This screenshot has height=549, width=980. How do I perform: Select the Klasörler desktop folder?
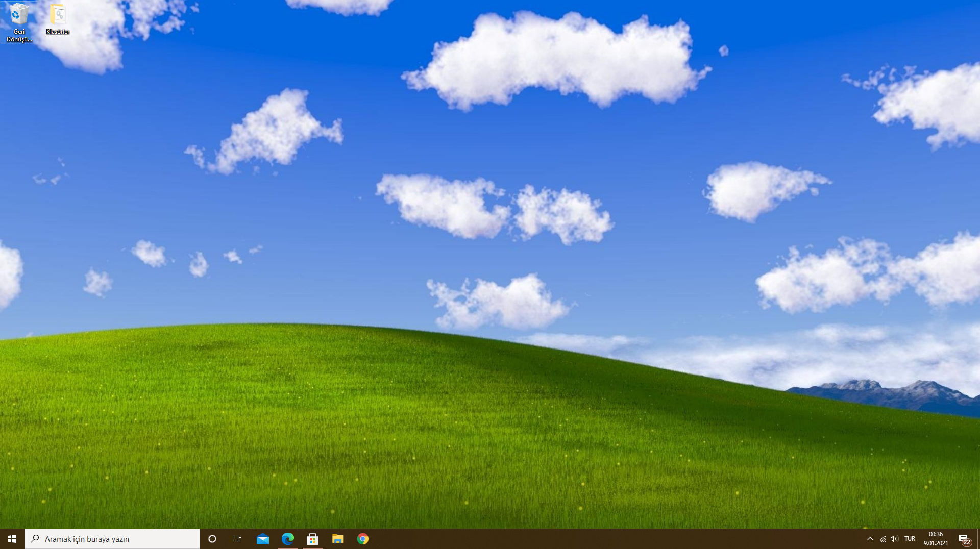point(58,20)
